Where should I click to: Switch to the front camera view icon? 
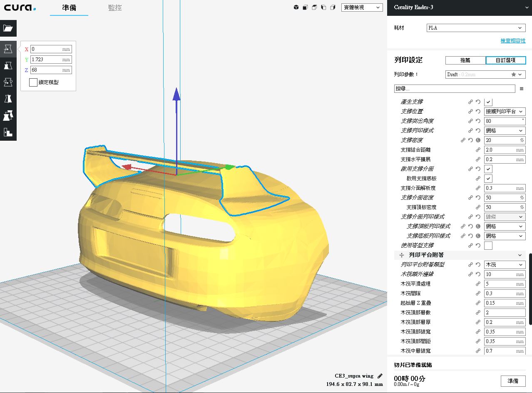pyautogui.click(x=305, y=7)
